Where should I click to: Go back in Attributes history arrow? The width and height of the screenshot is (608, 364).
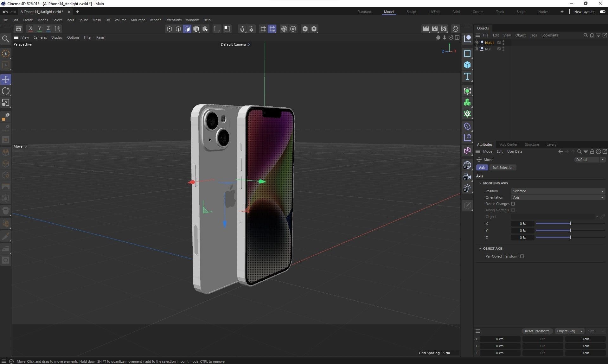click(x=560, y=151)
